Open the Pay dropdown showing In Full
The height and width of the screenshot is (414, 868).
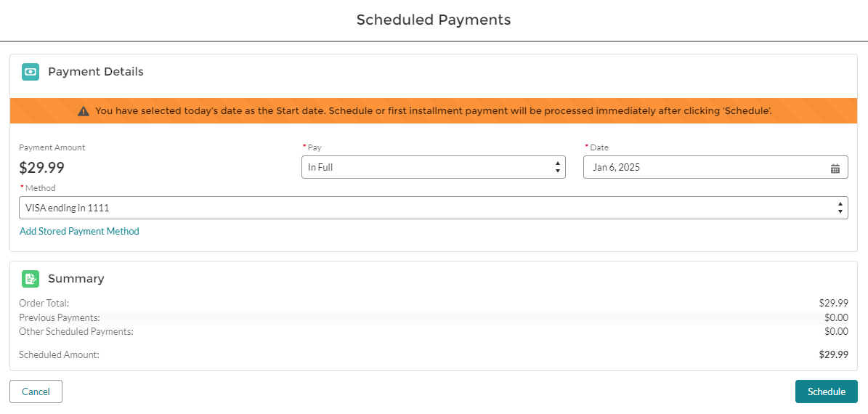[433, 167]
